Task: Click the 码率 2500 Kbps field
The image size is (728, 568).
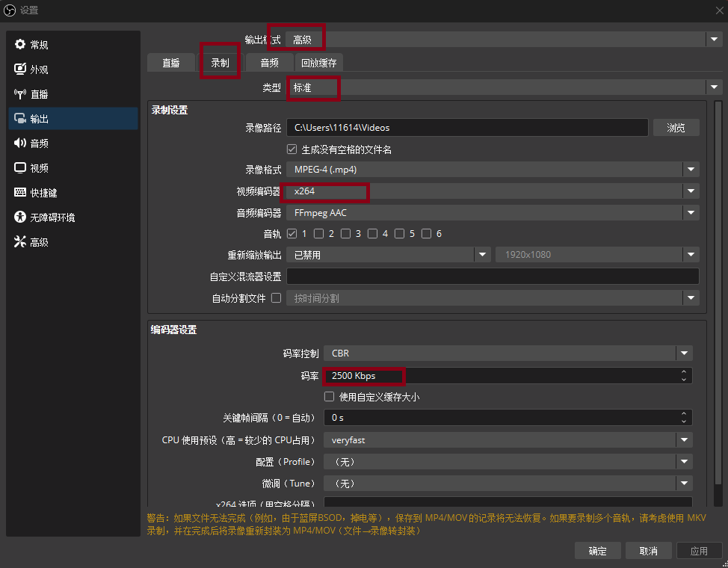Action: (508, 375)
